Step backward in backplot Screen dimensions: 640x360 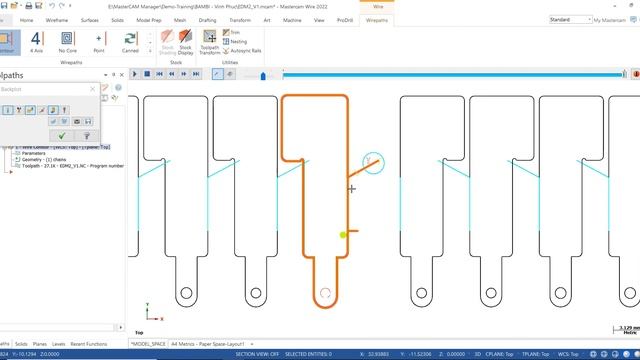click(171, 74)
